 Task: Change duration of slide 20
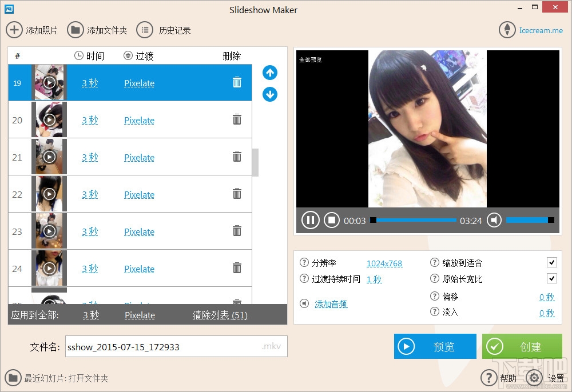90,120
